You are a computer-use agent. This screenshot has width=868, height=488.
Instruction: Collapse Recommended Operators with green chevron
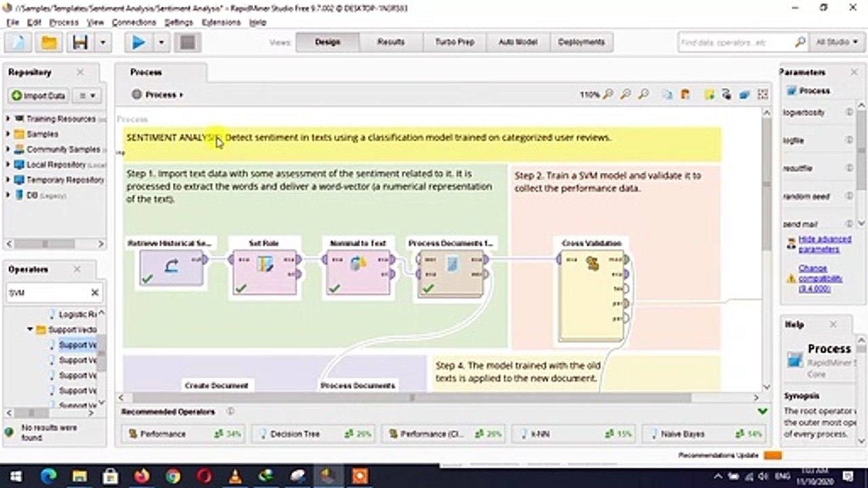(x=762, y=411)
